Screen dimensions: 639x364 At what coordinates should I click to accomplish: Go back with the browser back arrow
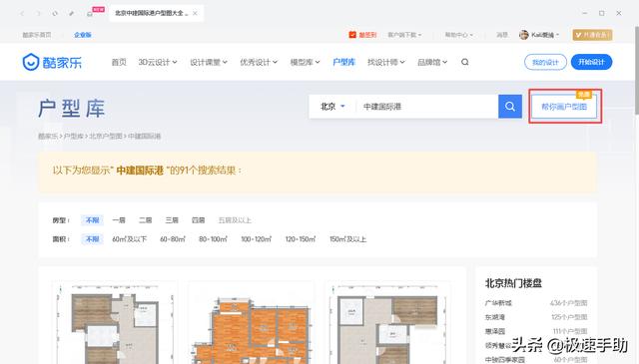point(22,13)
